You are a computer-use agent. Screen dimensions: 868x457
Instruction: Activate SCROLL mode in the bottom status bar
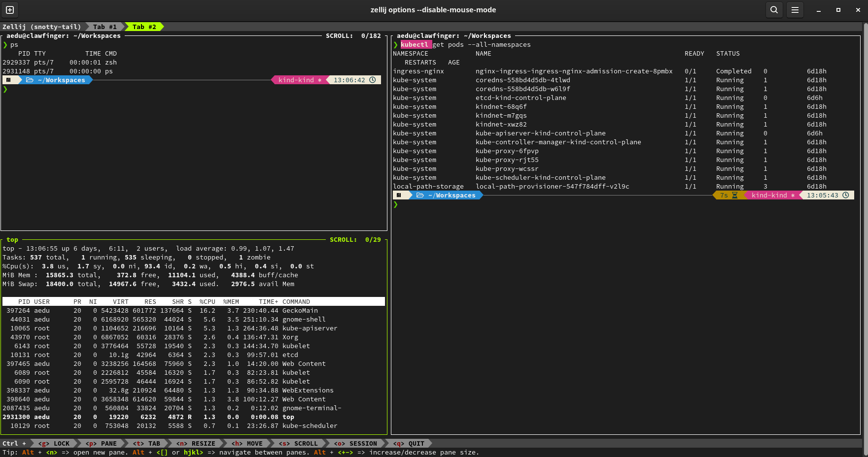click(299, 443)
